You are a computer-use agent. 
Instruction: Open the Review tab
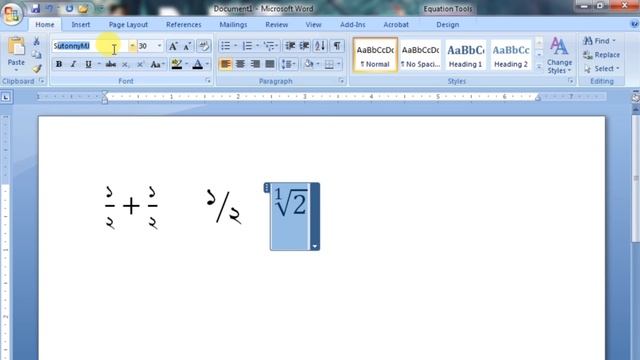click(277, 24)
